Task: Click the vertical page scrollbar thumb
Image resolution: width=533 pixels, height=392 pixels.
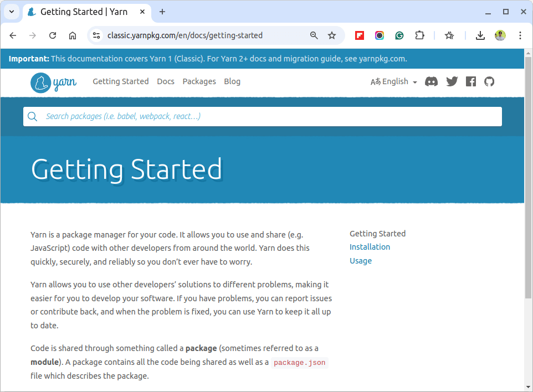Action: [x=528, y=177]
